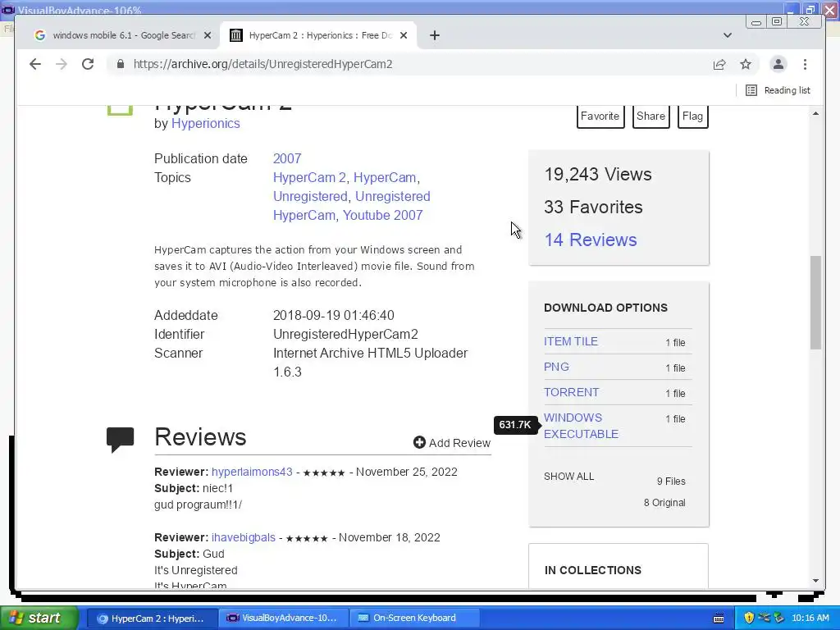Open the 2007 publication date link
The image size is (840, 630).
pos(287,158)
